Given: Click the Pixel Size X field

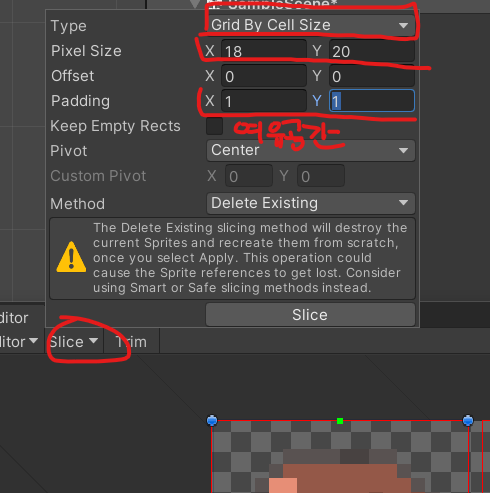Looking at the screenshot, I should [264, 51].
